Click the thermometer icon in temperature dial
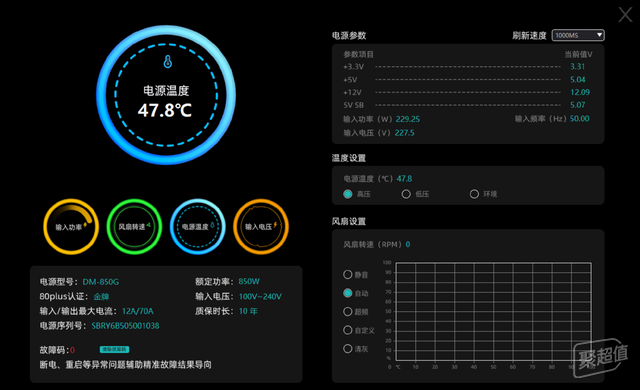Screen dimensions: 640x390 tap(167, 62)
